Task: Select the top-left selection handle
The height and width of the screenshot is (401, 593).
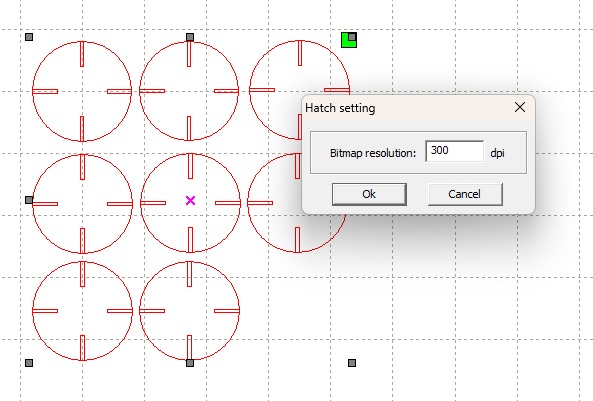Action: [29, 37]
